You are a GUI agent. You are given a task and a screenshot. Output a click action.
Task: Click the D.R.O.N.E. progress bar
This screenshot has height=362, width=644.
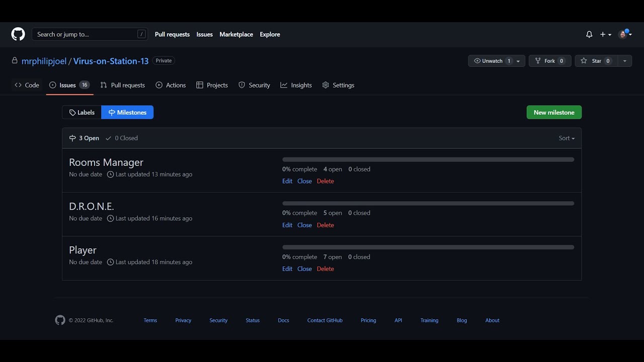(428, 203)
